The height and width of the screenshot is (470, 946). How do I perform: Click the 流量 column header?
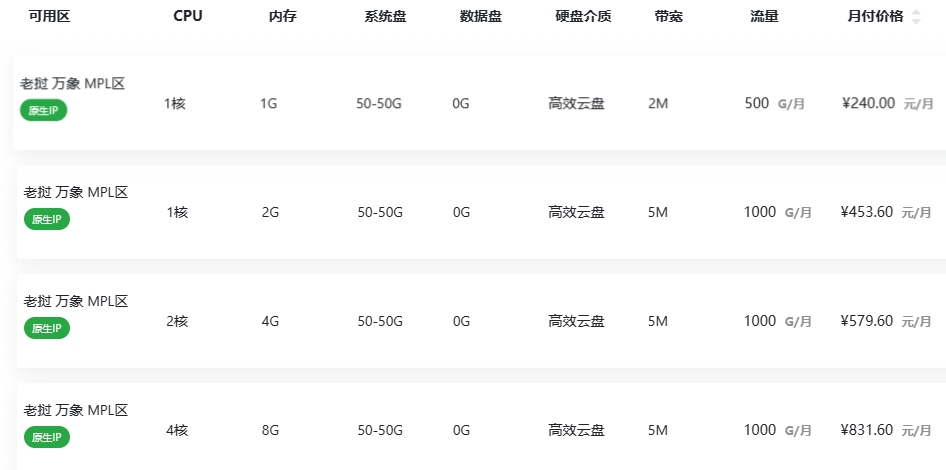[765, 16]
